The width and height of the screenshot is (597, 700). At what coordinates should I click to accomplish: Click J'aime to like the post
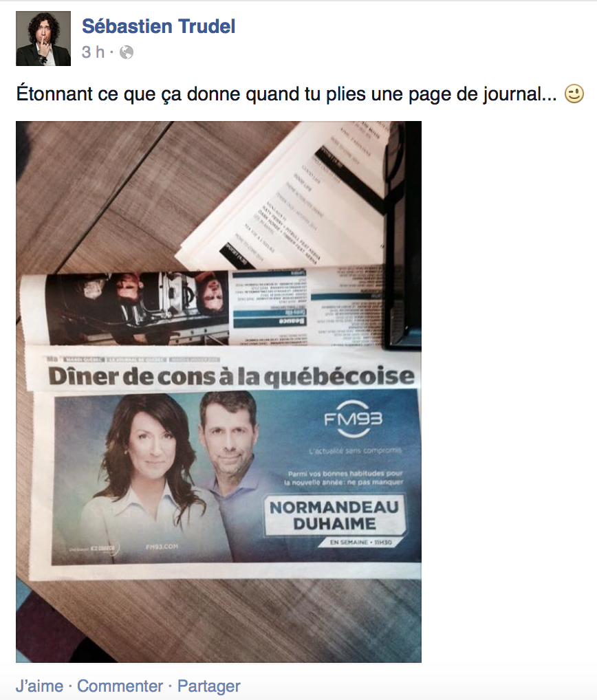pos(40,686)
